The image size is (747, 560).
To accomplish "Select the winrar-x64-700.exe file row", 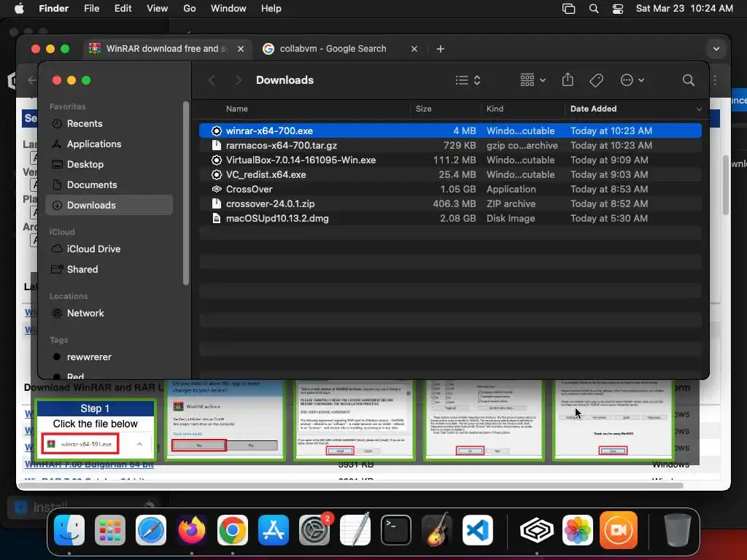I will pyautogui.click(x=450, y=131).
